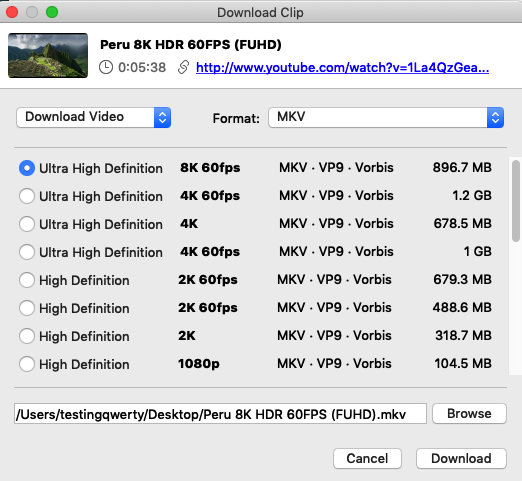Click the '104.5 MB' file size text
The height and width of the screenshot is (481, 522).
coord(463,363)
